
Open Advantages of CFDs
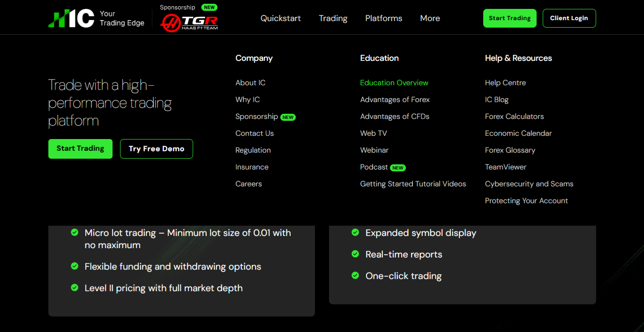[x=395, y=117]
